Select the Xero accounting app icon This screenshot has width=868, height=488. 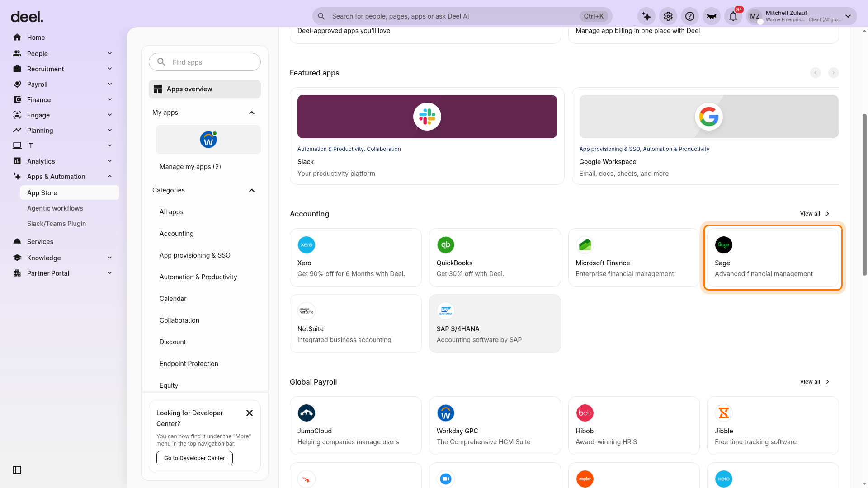click(x=307, y=245)
